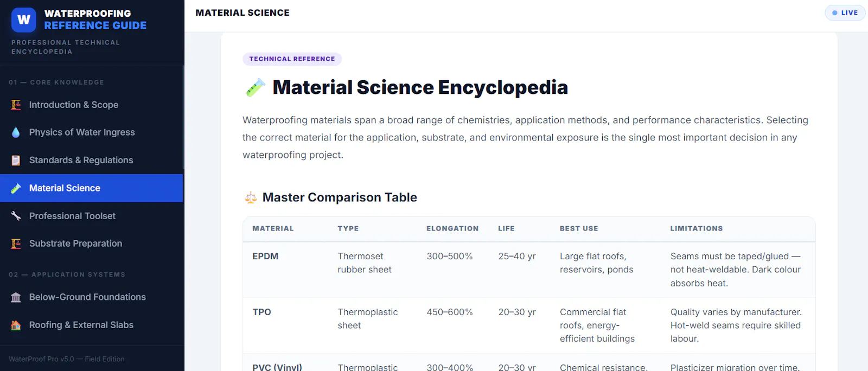Click the blue W logo icon
Screen dimensions: 868x371
[24, 20]
